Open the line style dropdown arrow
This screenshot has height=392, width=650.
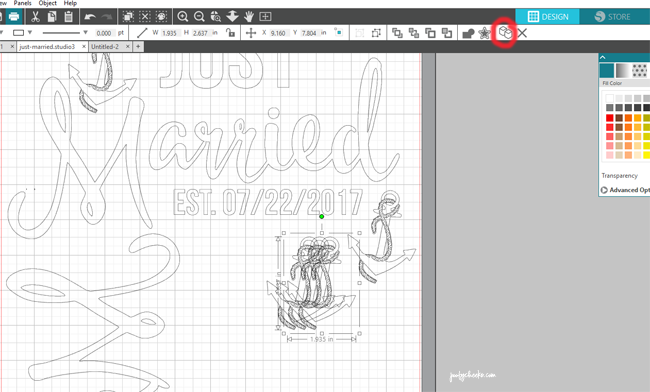(x=85, y=32)
